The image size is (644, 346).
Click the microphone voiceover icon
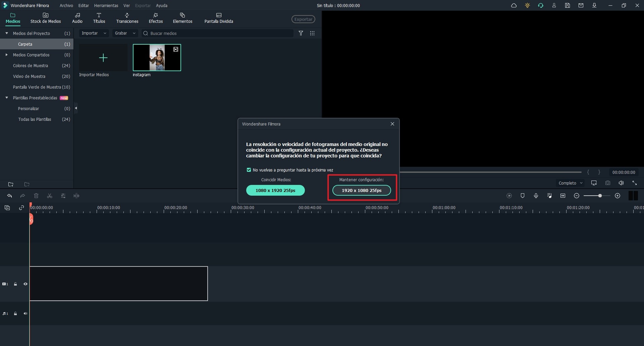coord(536,196)
